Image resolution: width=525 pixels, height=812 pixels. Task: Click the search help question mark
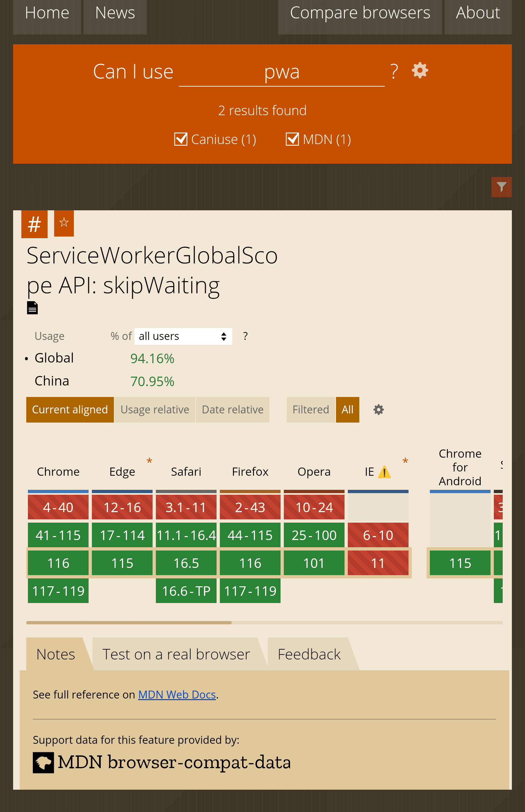(x=394, y=72)
